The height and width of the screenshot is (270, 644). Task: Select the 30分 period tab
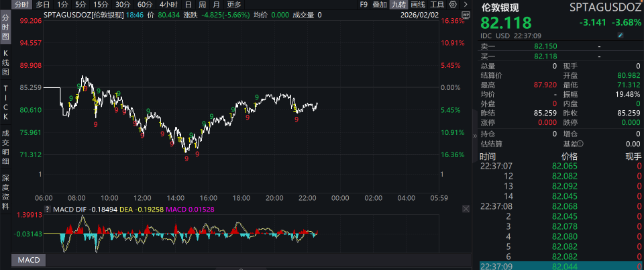click(122, 5)
